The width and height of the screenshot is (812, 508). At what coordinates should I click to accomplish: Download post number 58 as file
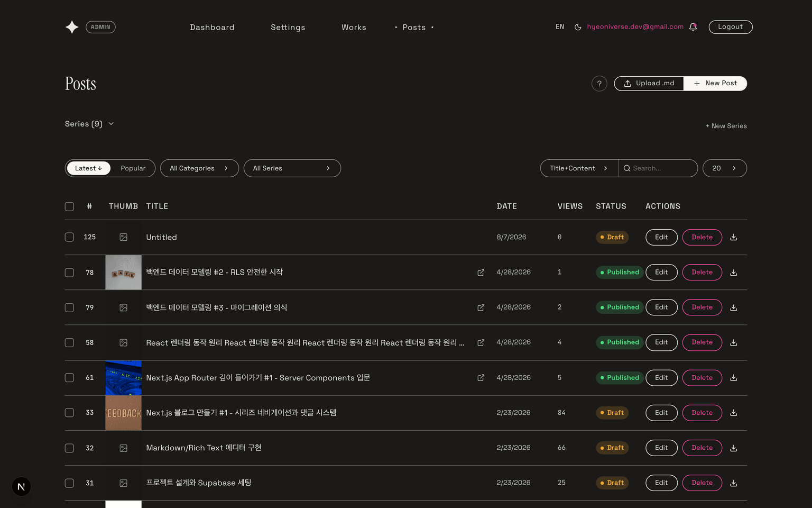[734, 343]
